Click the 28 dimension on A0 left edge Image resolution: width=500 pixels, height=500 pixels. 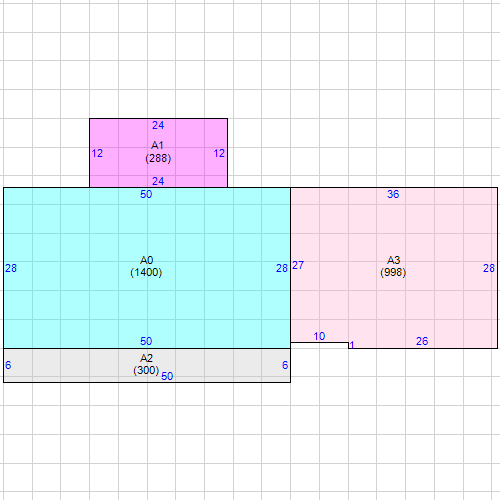[11, 268]
